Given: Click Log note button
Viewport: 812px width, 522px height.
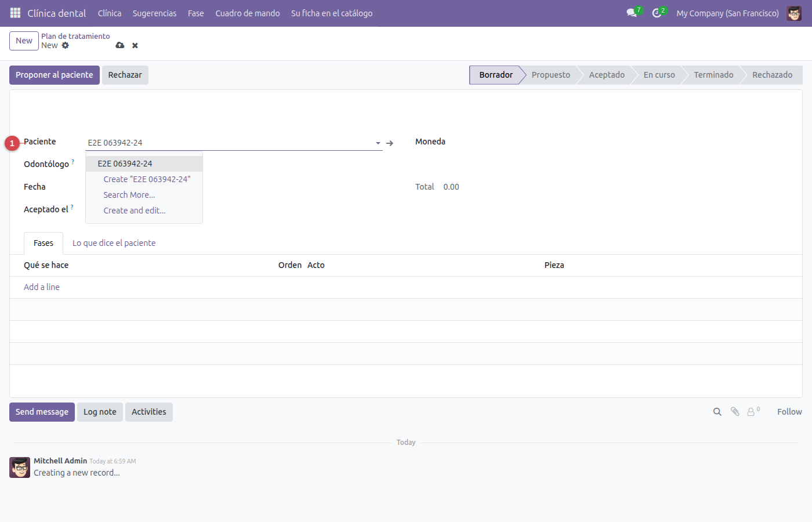Looking at the screenshot, I should (x=100, y=412).
